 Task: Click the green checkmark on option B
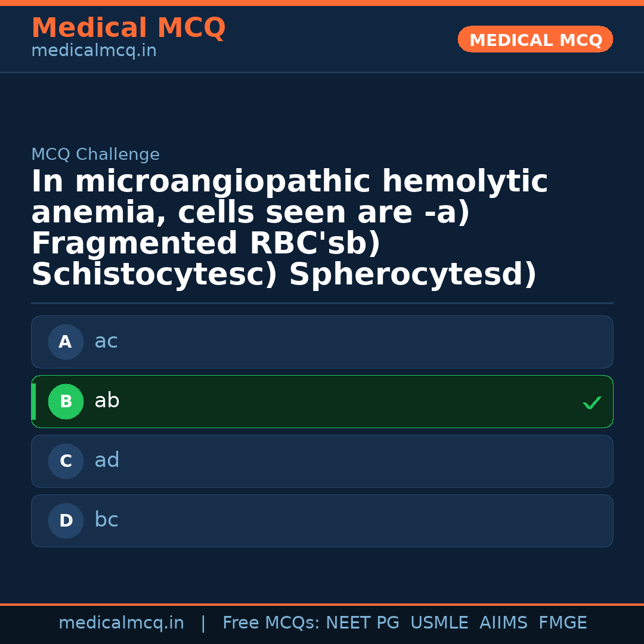pos(592,403)
